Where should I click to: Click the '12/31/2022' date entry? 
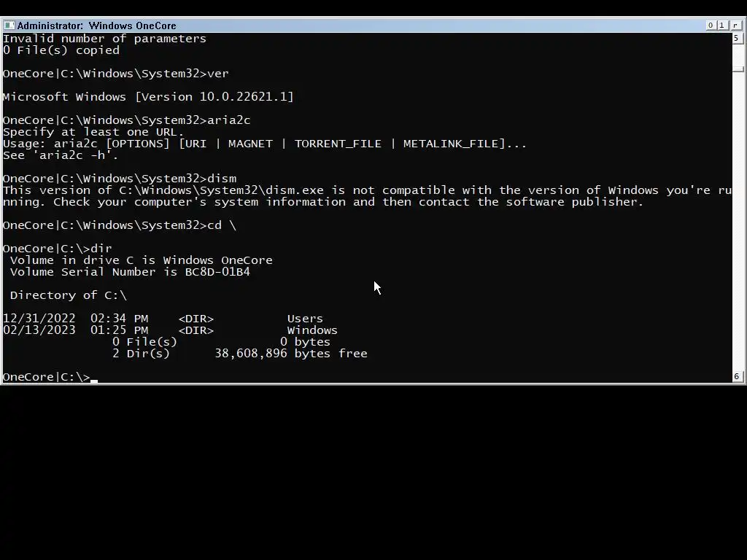point(39,319)
